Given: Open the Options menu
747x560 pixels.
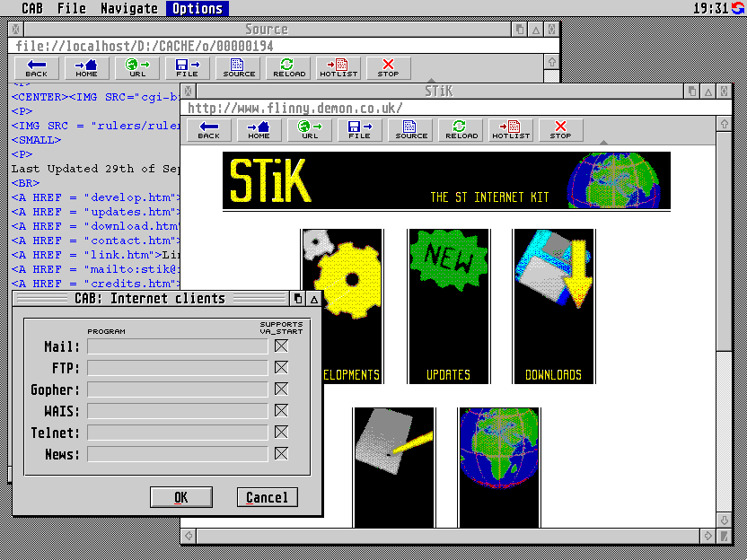Looking at the screenshot, I should pyautogui.click(x=198, y=8).
